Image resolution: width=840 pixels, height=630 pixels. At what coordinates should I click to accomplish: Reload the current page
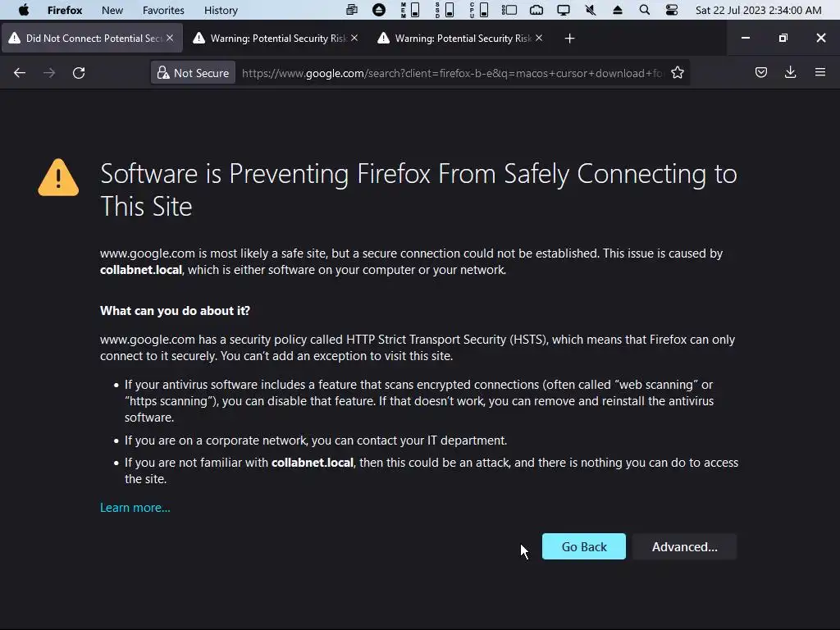click(x=79, y=73)
